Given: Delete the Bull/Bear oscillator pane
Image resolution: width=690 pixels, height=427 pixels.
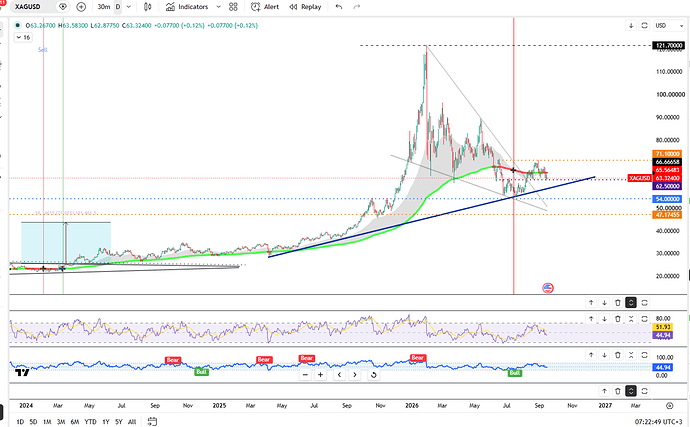Looking at the screenshot, I should (x=617, y=355).
